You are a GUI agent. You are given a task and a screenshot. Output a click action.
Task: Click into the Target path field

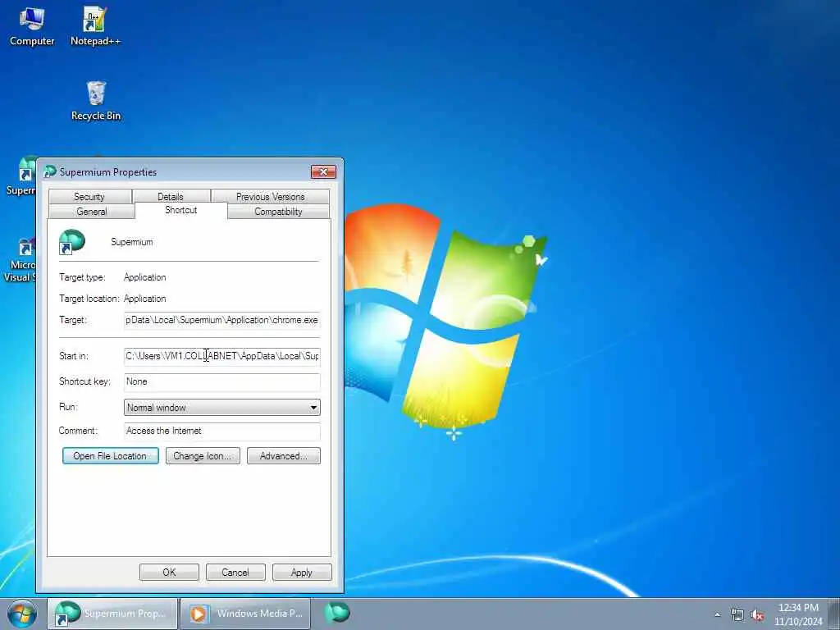(221, 320)
